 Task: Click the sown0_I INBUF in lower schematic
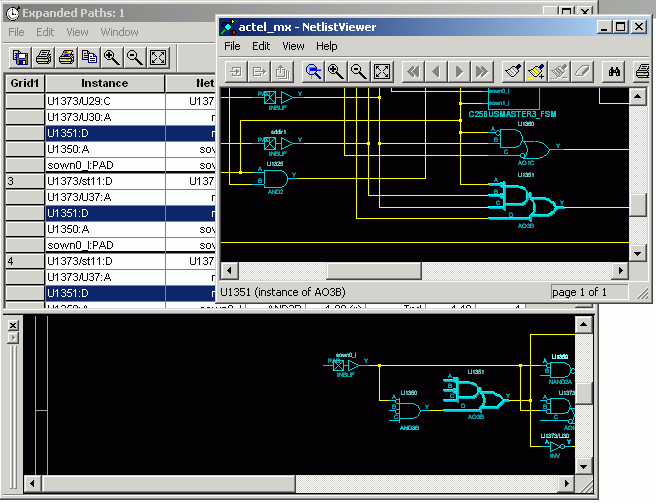click(x=346, y=366)
